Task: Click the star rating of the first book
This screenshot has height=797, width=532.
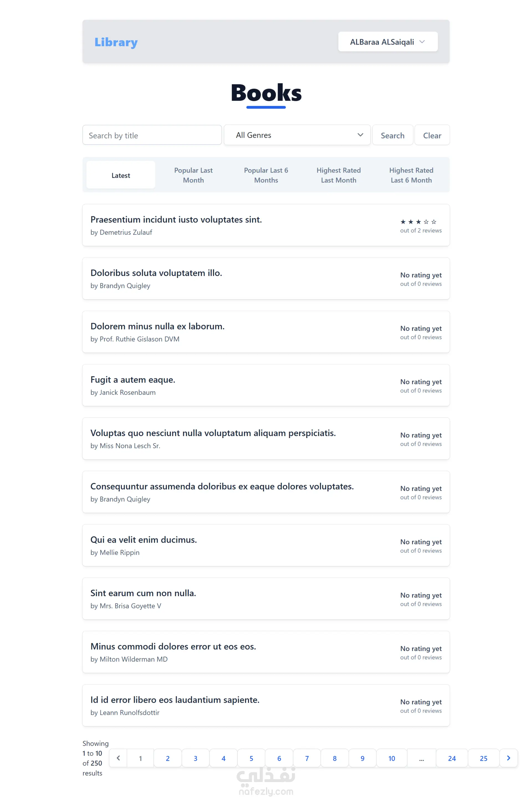Action: pyautogui.click(x=418, y=222)
